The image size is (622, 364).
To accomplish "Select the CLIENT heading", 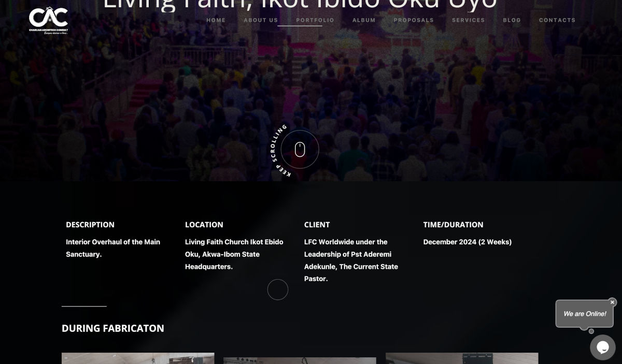I will [x=317, y=225].
